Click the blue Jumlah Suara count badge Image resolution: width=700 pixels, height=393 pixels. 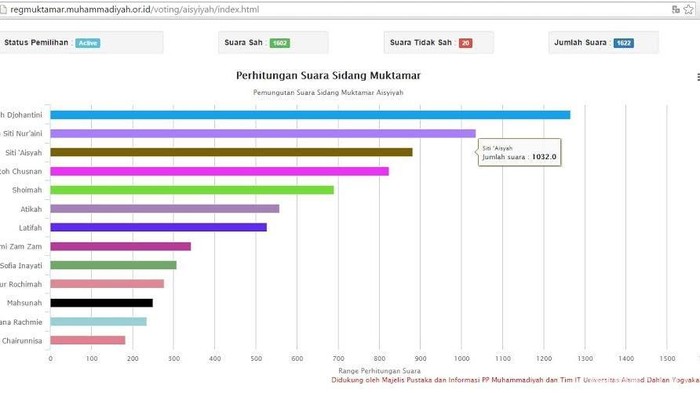point(623,43)
